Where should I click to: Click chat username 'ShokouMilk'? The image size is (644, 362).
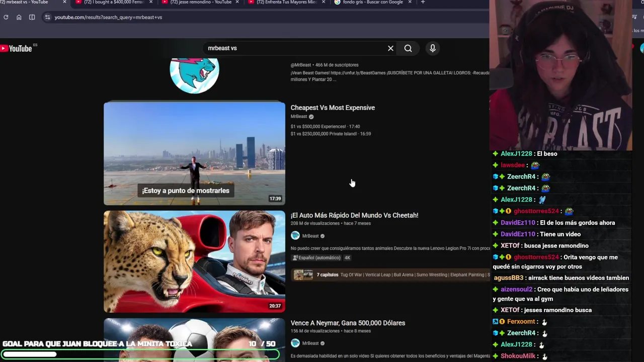click(x=518, y=356)
